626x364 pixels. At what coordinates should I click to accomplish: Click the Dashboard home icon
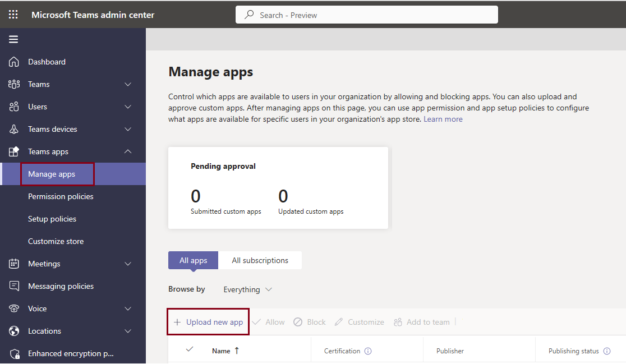pyautogui.click(x=14, y=62)
